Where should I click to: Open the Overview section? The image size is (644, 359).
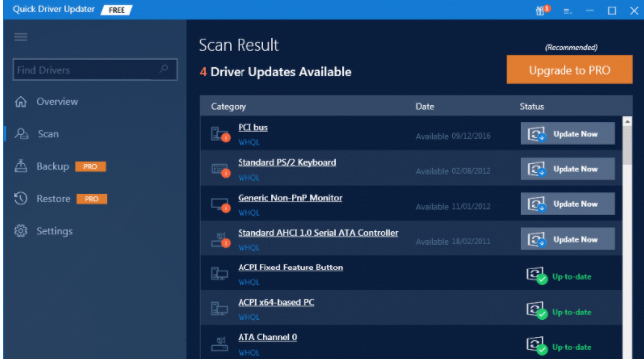pos(57,101)
